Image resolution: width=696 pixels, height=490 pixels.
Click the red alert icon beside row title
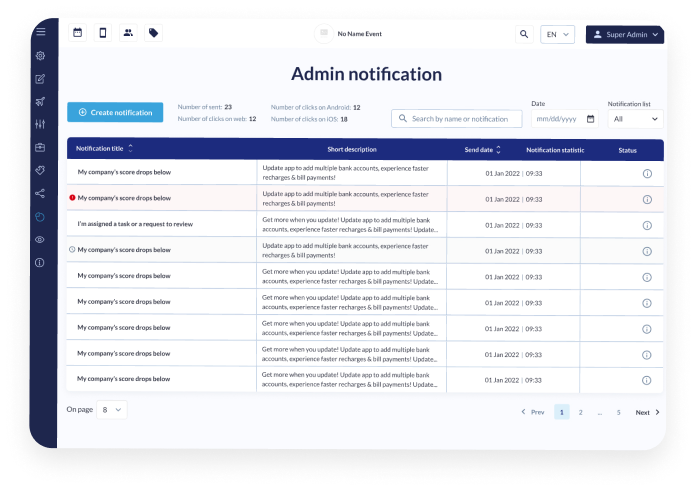72,198
